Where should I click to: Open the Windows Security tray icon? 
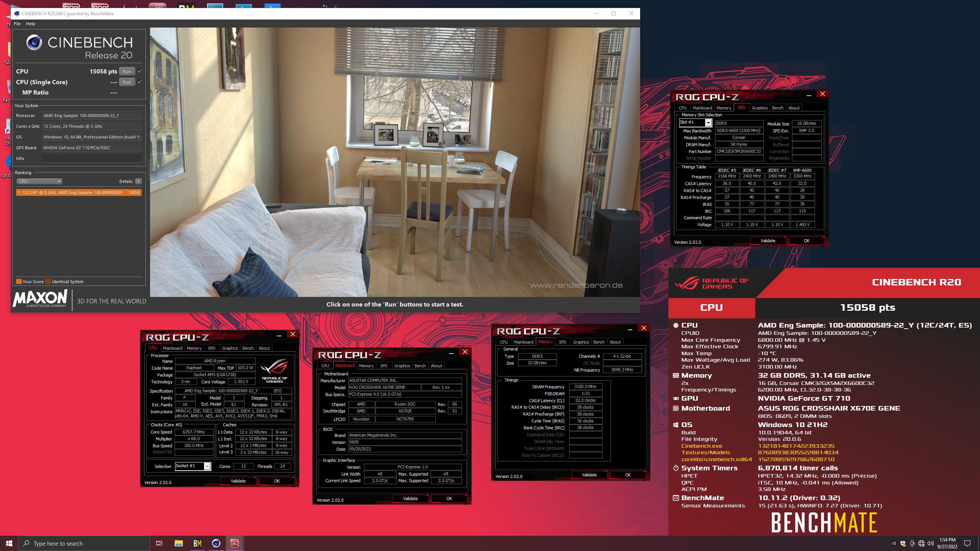pos(903,543)
